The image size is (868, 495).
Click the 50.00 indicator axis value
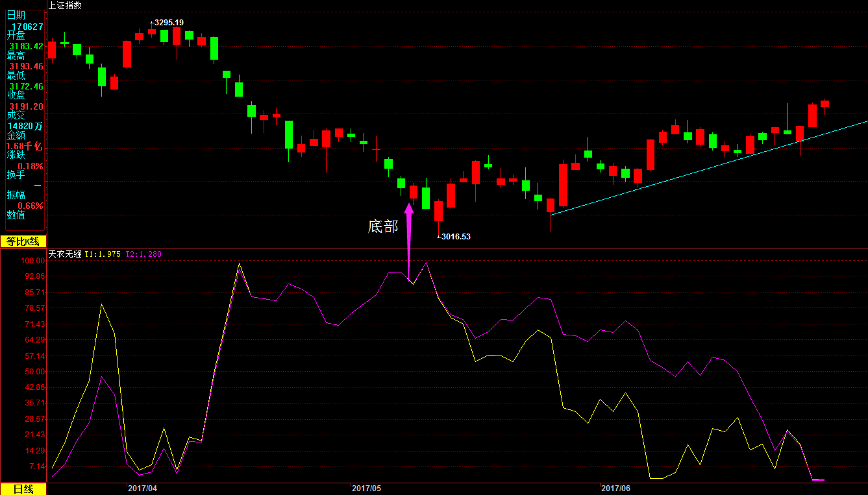35,372
